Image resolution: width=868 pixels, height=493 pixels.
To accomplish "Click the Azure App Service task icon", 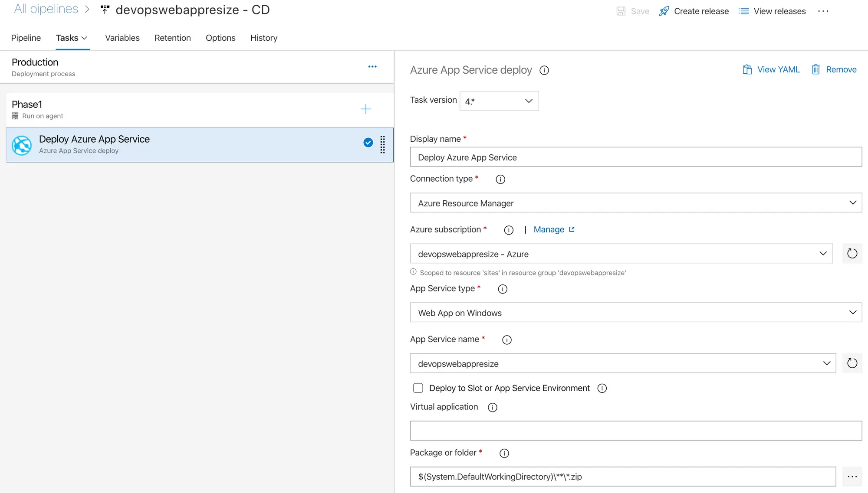I will 22,145.
